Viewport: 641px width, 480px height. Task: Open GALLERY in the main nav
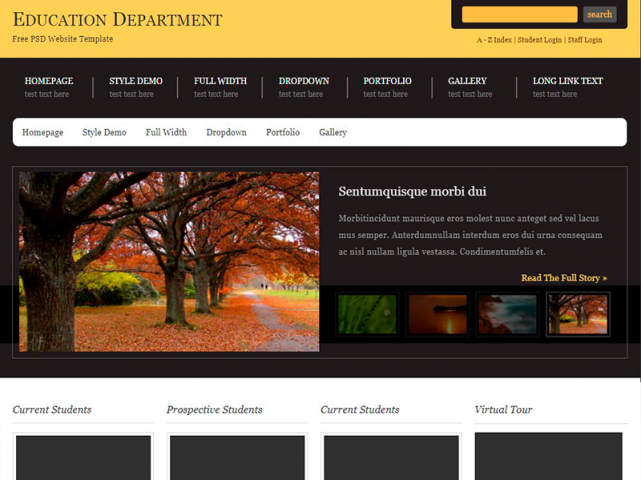pyautogui.click(x=467, y=81)
